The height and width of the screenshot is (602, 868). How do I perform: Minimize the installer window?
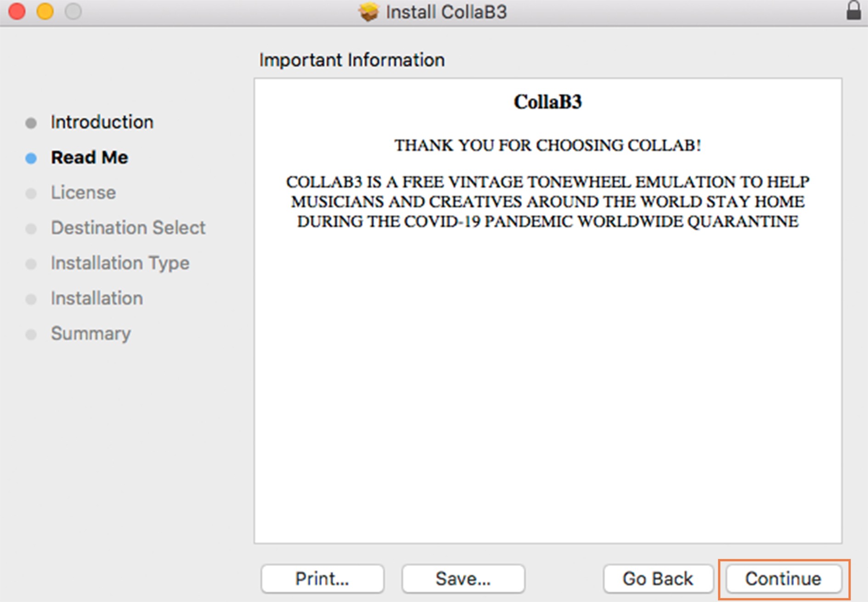pyautogui.click(x=45, y=11)
